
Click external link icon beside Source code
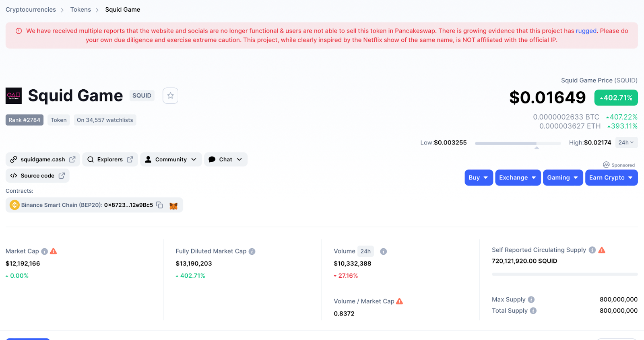click(x=62, y=175)
